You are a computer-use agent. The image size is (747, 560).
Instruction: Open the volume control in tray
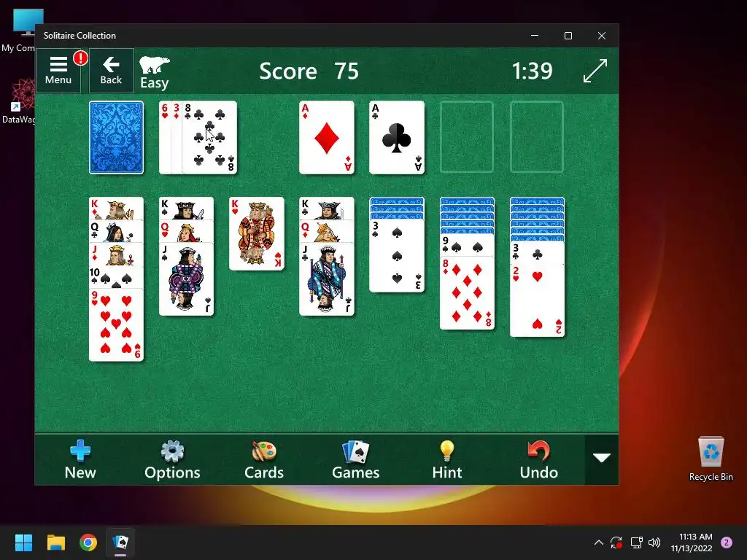click(x=654, y=542)
